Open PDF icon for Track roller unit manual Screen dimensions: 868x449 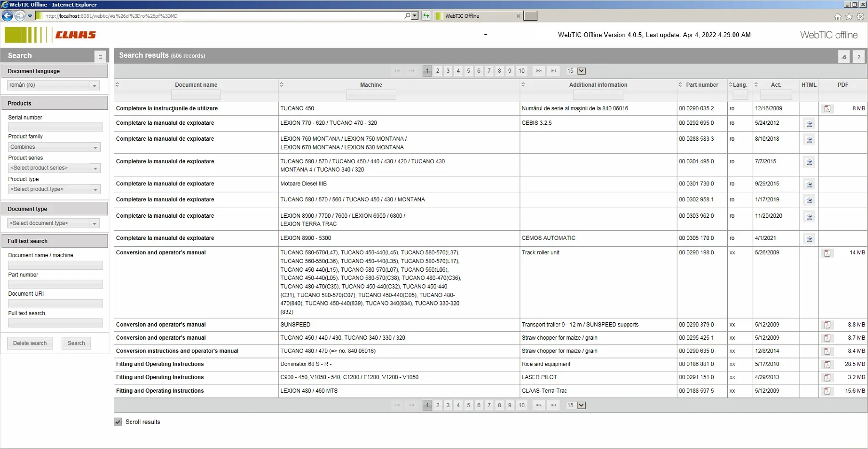coord(827,253)
